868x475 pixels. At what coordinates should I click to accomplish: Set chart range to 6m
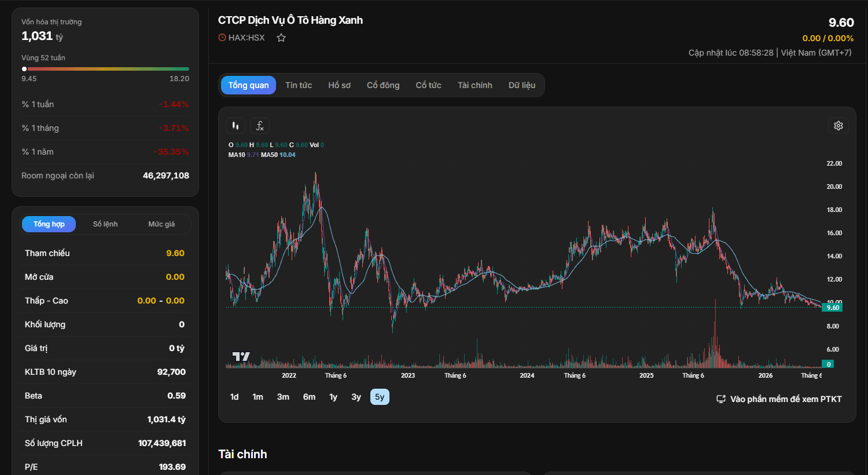point(310,397)
